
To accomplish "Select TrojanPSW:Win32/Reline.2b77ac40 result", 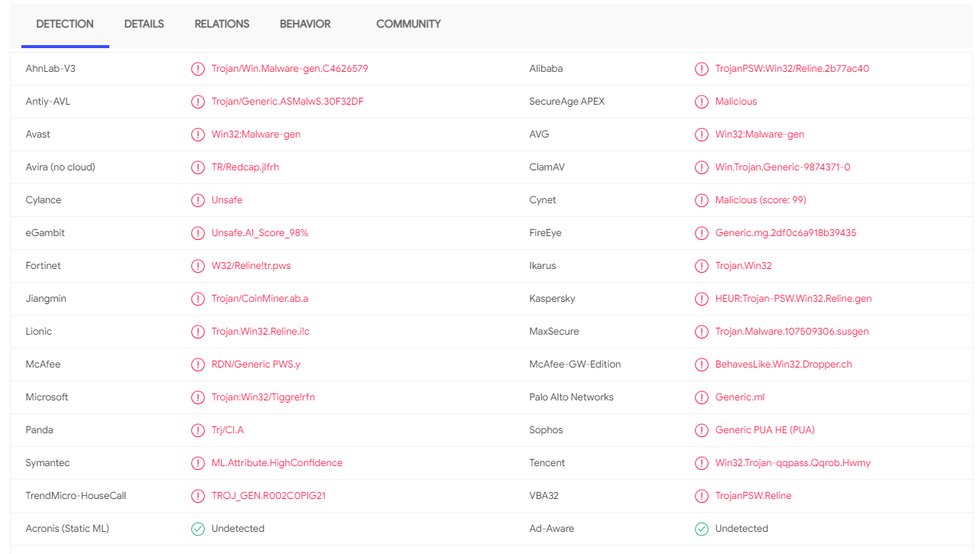I will (x=792, y=69).
